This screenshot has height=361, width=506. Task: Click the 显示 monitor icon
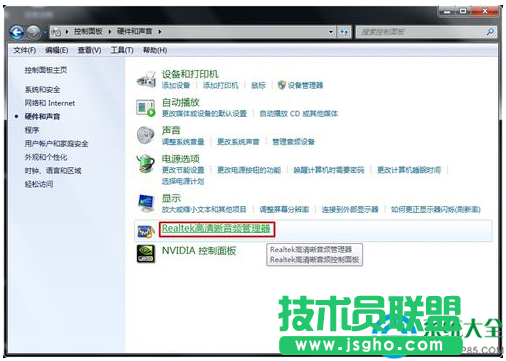coord(146,203)
